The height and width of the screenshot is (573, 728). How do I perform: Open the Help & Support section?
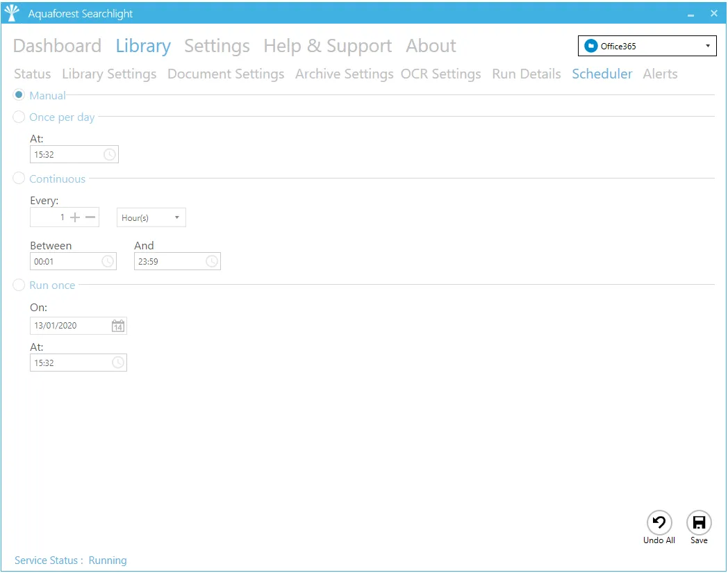pos(327,47)
